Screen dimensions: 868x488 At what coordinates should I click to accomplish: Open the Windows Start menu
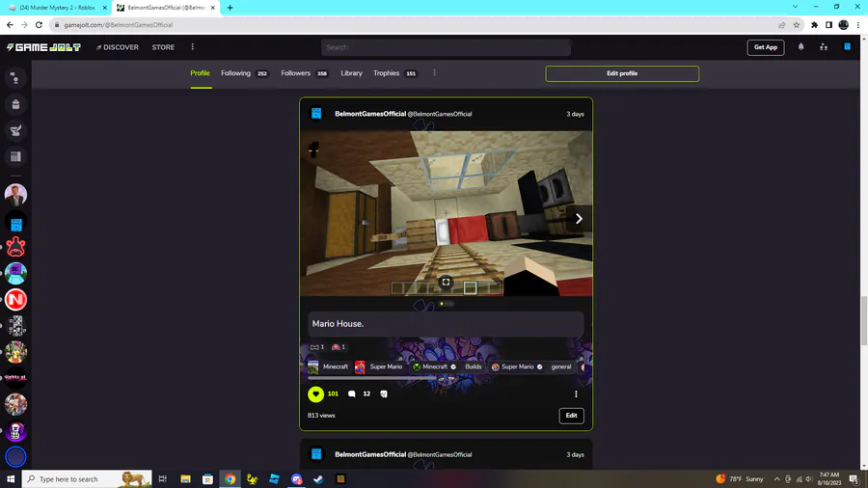coord(11,479)
